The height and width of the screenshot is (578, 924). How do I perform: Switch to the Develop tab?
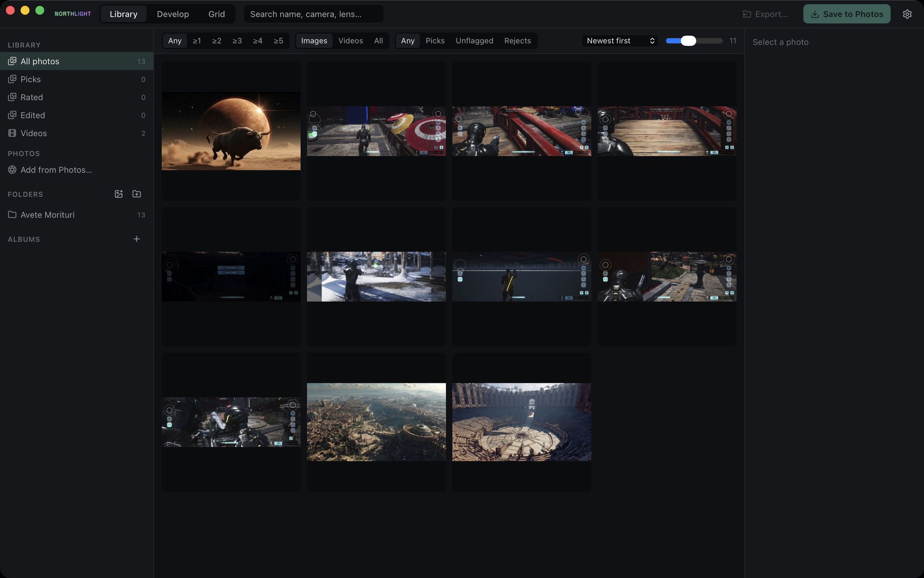(173, 14)
